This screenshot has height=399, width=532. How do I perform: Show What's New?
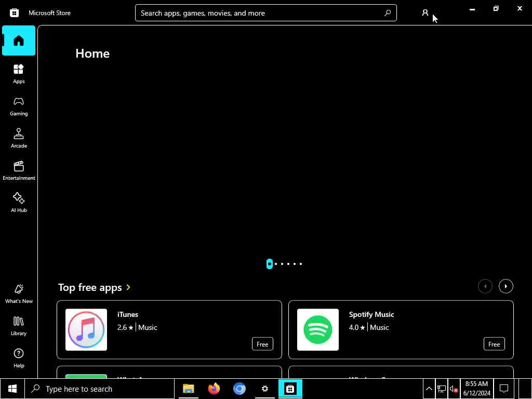pos(19,294)
